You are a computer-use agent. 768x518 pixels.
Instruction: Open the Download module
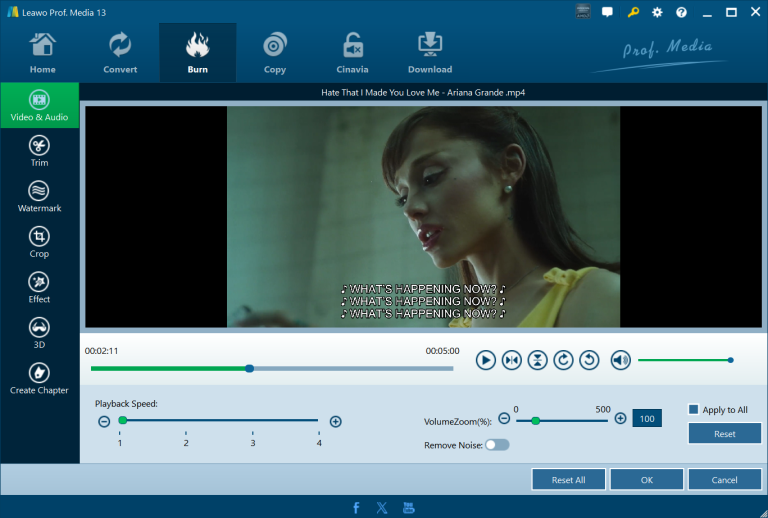[x=430, y=53]
